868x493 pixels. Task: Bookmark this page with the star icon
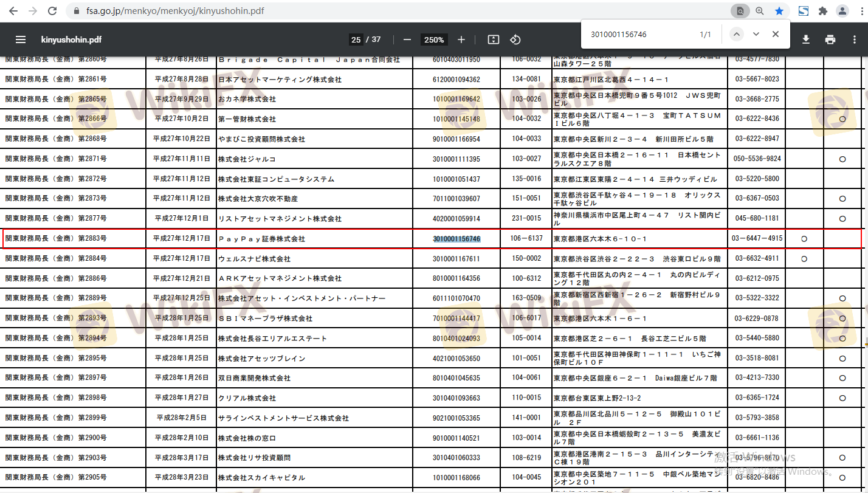[x=779, y=11]
